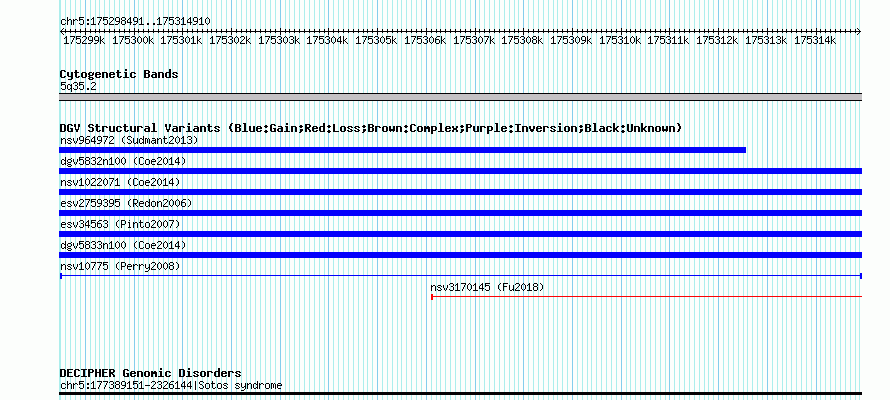Click the 175305k ruler tick label
890x400 pixels.
[x=376, y=40]
